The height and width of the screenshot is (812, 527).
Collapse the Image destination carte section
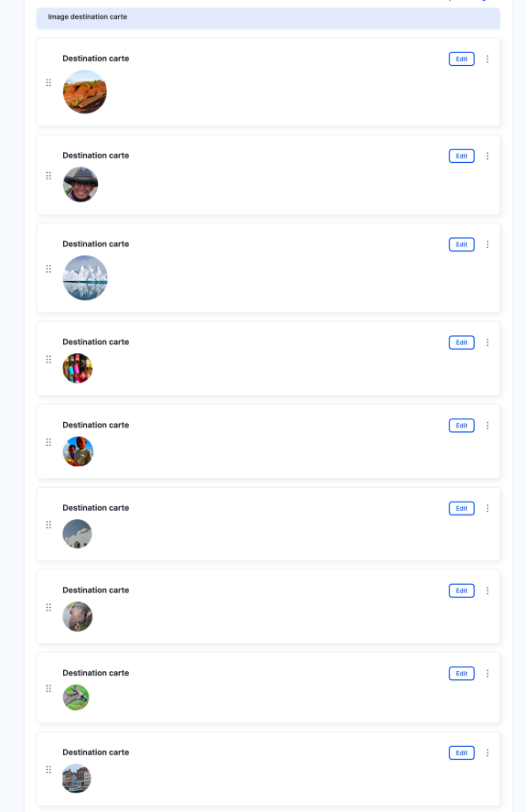pyautogui.click(x=268, y=18)
